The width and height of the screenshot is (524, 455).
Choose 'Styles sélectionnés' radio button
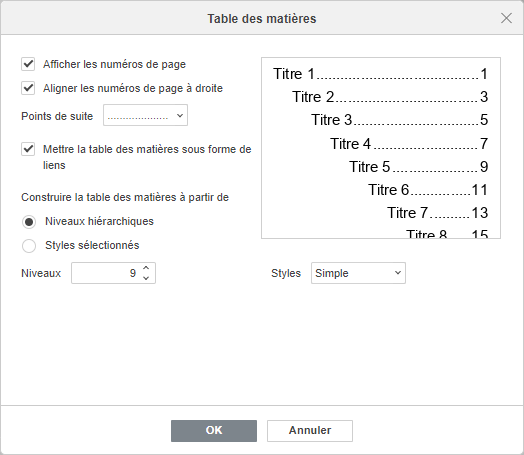(29, 246)
